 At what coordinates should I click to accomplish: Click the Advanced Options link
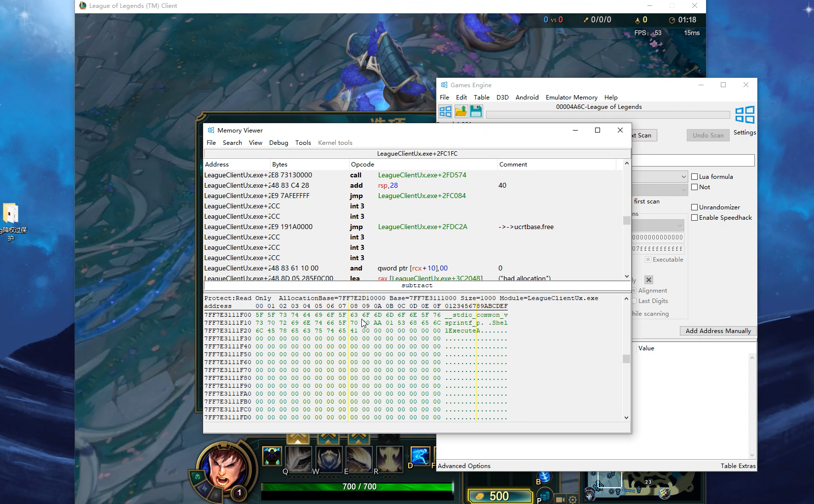[x=464, y=466]
